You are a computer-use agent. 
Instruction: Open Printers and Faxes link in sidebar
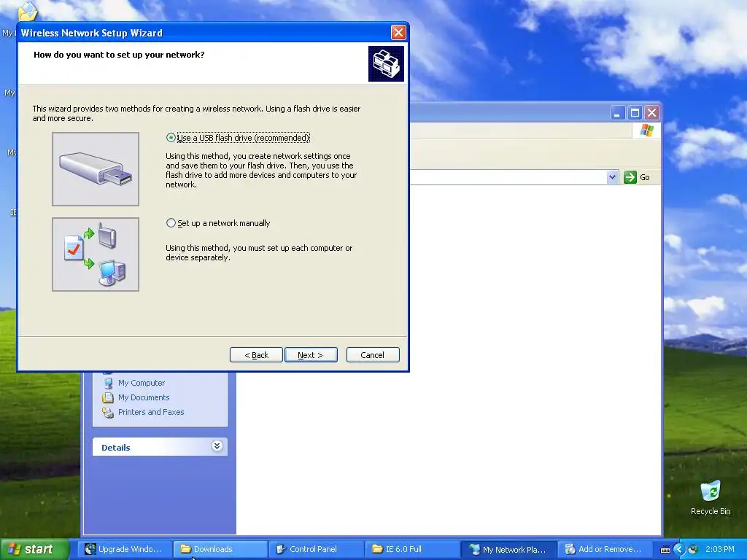(150, 413)
